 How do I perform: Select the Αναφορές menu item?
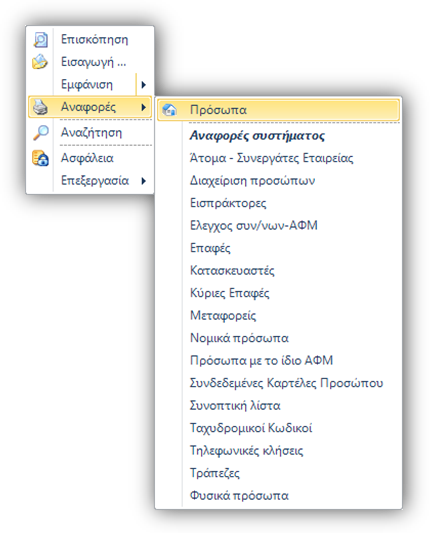click(90, 107)
